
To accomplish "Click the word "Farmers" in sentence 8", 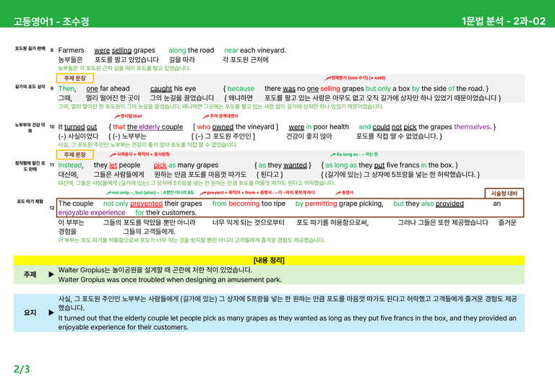I will pyautogui.click(x=71, y=51).
